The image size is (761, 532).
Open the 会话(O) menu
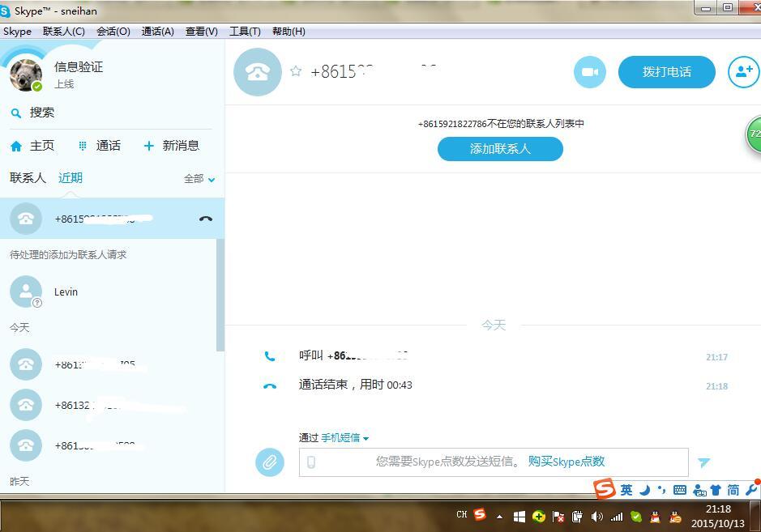click(113, 32)
